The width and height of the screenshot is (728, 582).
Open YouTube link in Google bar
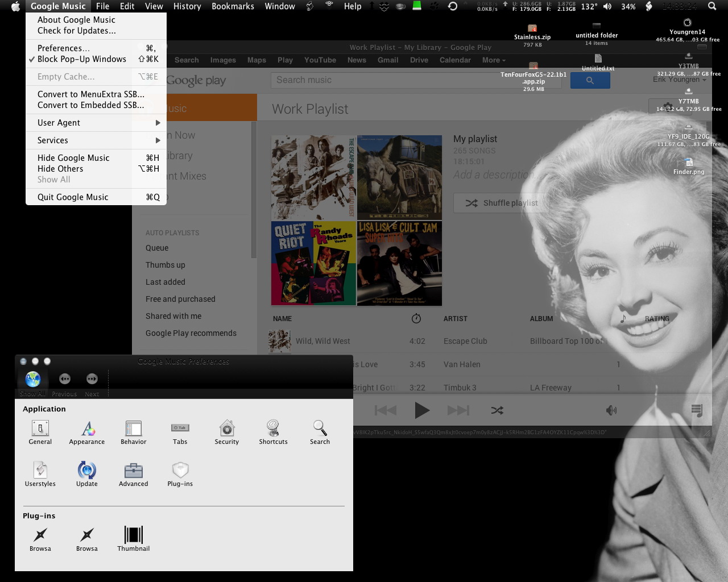pyautogui.click(x=320, y=60)
